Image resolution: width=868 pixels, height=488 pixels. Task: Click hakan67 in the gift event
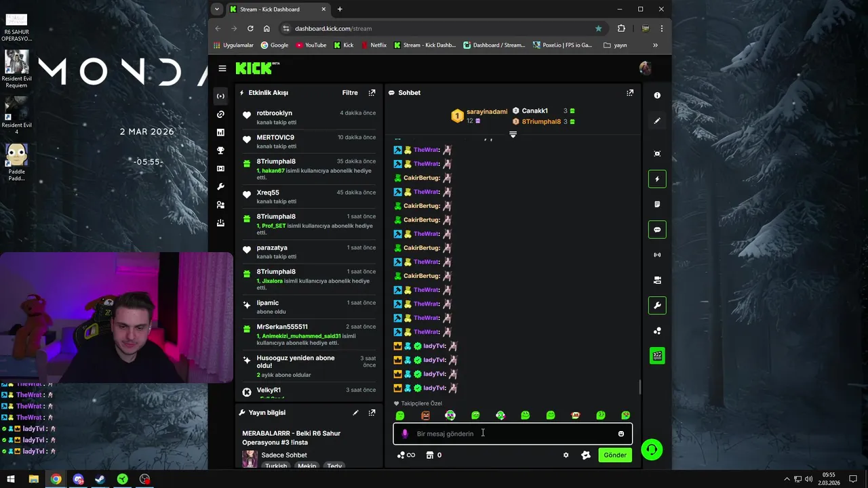(x=273, y=171)
